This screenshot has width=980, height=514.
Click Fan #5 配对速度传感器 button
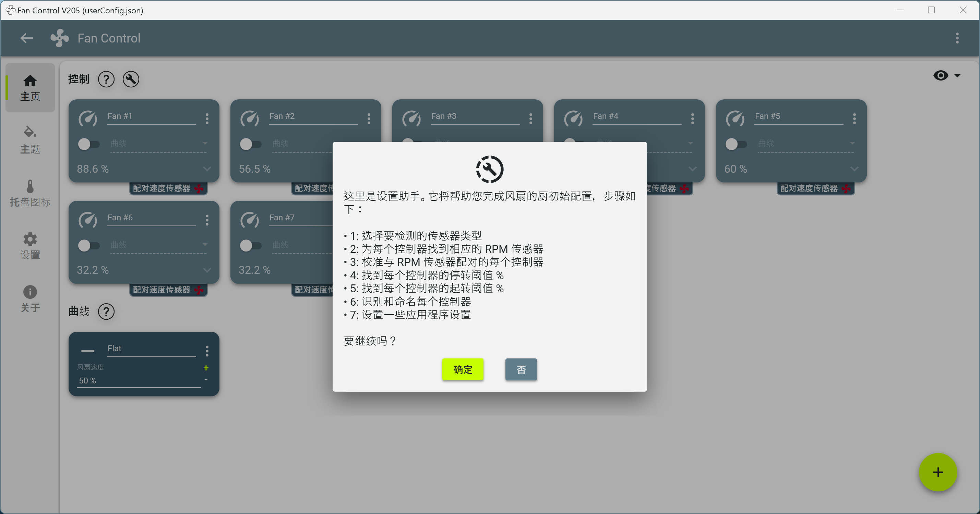[x=816, y=188]
